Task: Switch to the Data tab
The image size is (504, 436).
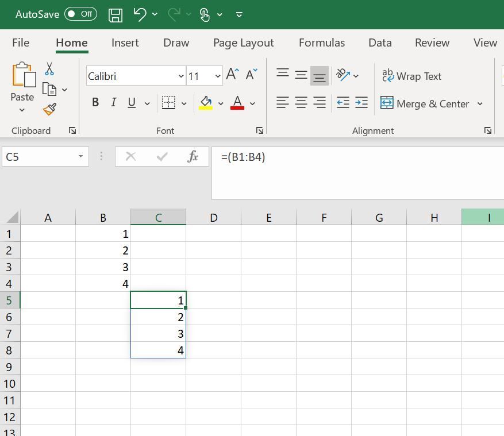Action: 380,43
